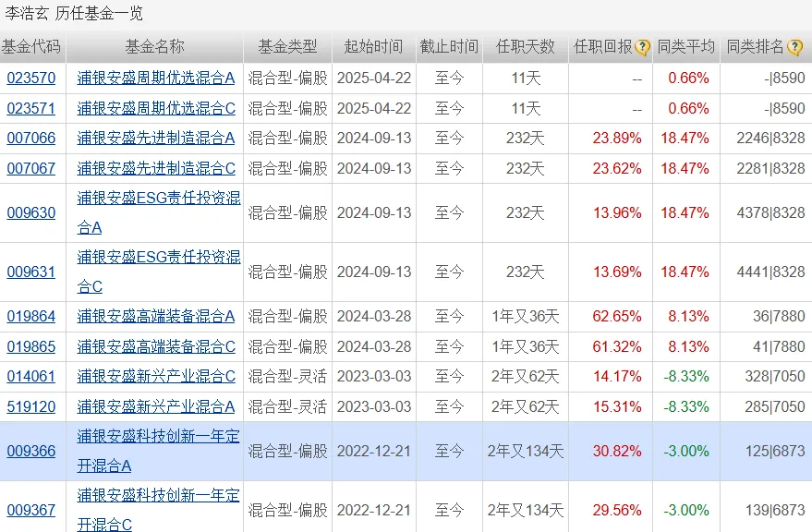The height and width of the screenshot is (532, 812).
Task: Select the 29.56% return value
Action: [x=617, y=510]
